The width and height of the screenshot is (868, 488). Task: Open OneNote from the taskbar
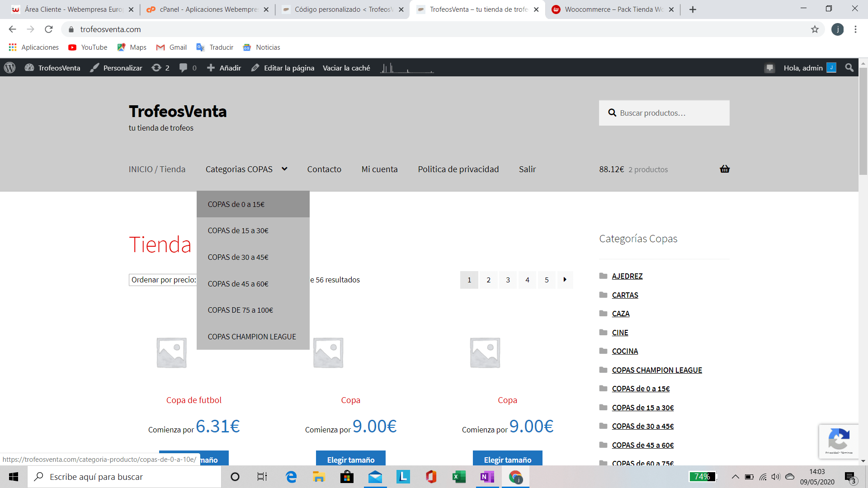(487, 477)
